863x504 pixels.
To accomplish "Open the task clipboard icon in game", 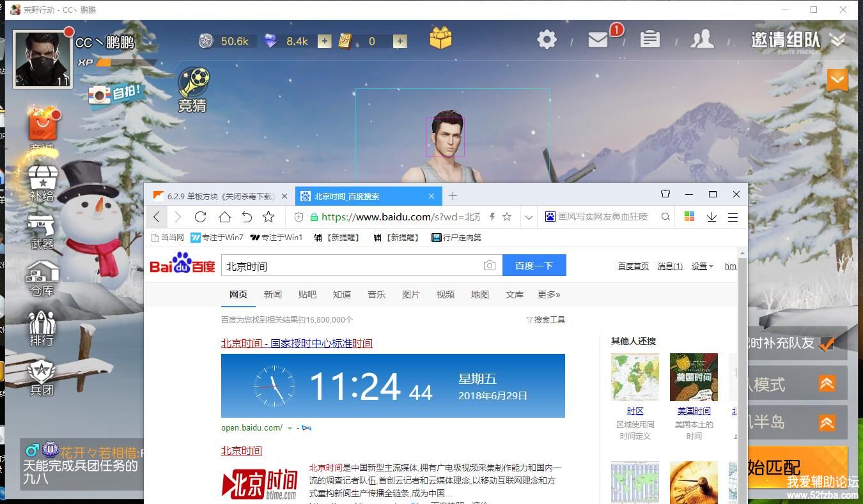I will [649, 40].
